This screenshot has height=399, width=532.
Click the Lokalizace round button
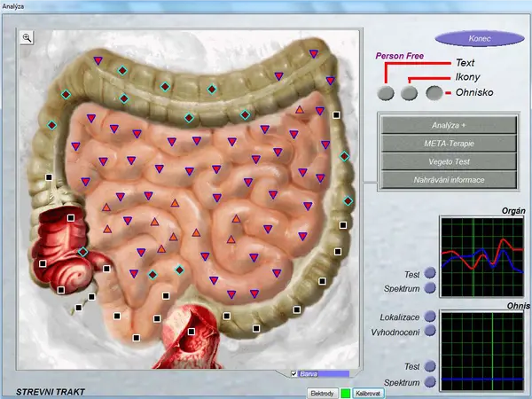430,316
